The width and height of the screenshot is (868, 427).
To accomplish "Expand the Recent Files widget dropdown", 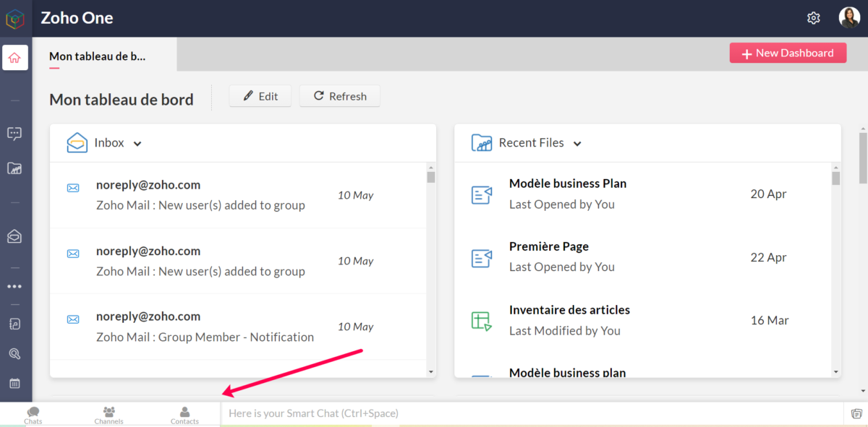I will 577,144.
